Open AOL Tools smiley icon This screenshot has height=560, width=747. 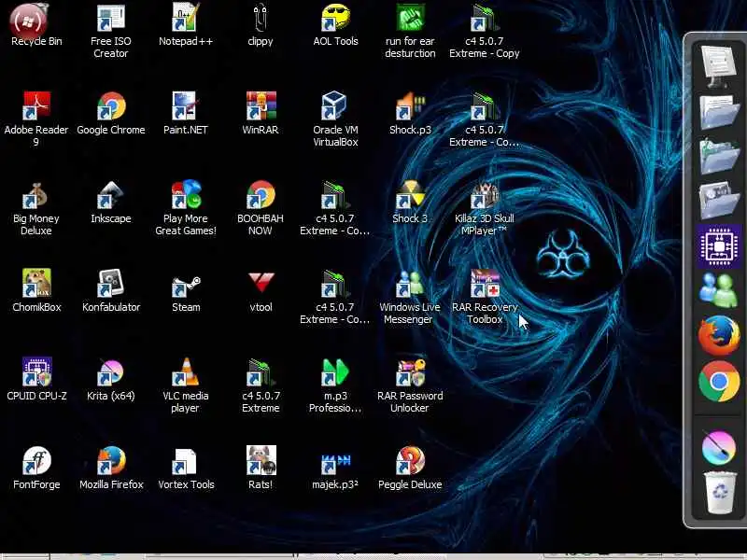tap(335, 18)
